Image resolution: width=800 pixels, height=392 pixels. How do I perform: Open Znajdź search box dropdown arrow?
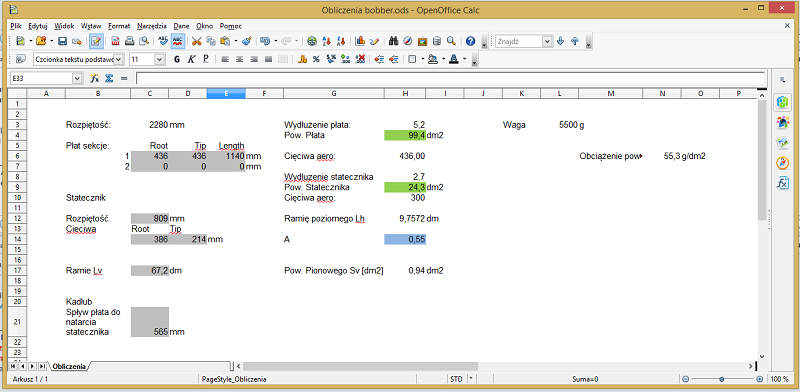point(547,41)
